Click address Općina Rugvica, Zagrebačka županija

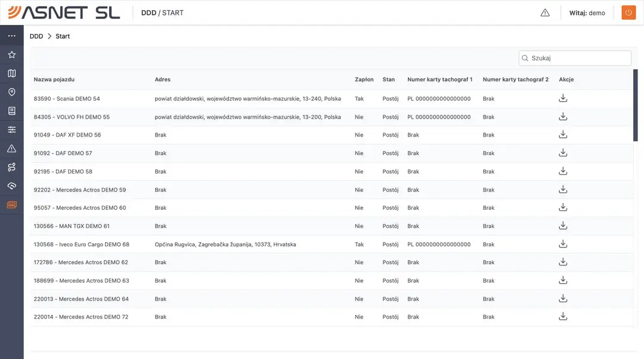225,245
